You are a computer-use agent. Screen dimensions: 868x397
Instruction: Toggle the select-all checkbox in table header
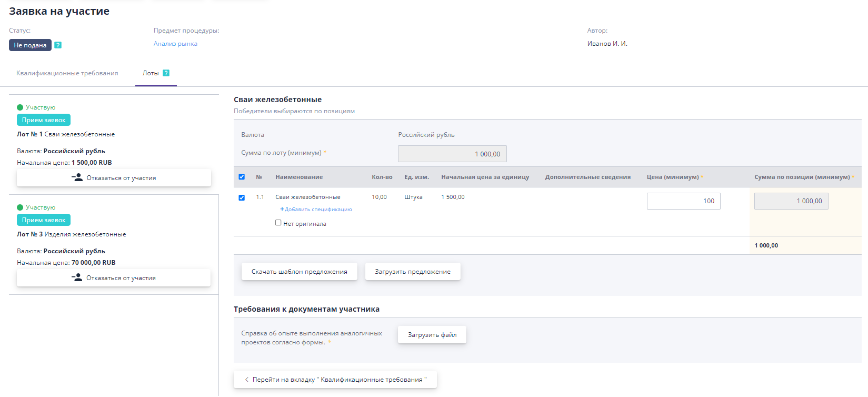coord(242,177)
